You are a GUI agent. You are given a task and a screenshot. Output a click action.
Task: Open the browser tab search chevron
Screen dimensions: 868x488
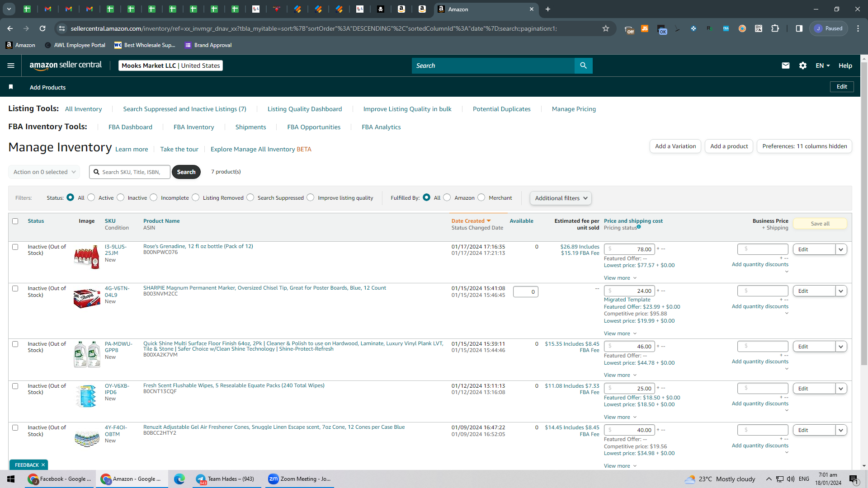[x=9, y=9]
